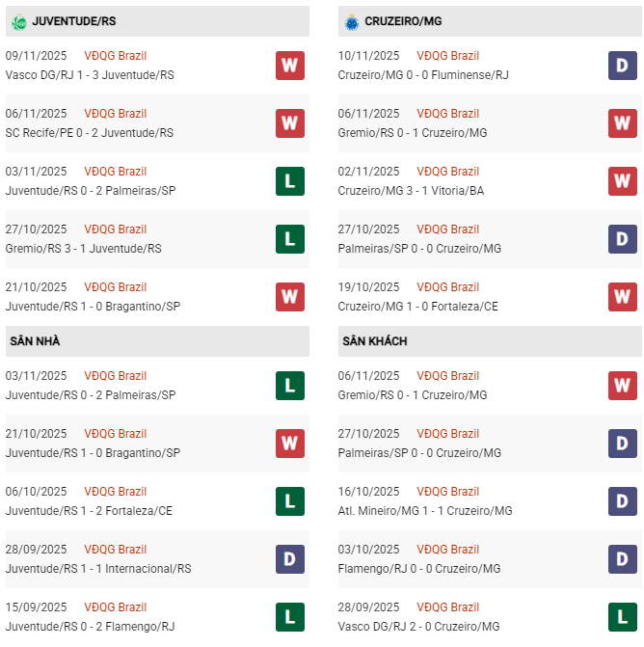This screenshot has width=644, height=647.
Task: Click the JUVENTUDE/RS header title
Action: click(x=74, y=21)
